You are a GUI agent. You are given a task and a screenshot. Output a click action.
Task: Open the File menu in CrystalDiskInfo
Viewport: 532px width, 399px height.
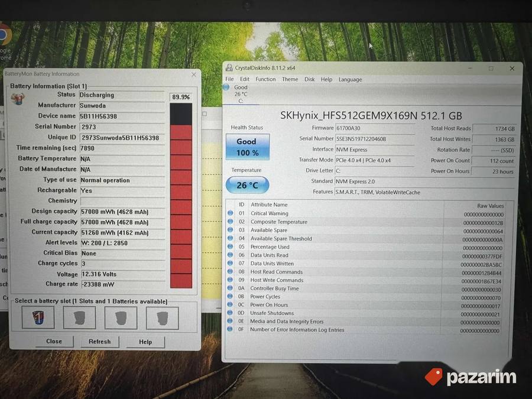pos(229,79)
